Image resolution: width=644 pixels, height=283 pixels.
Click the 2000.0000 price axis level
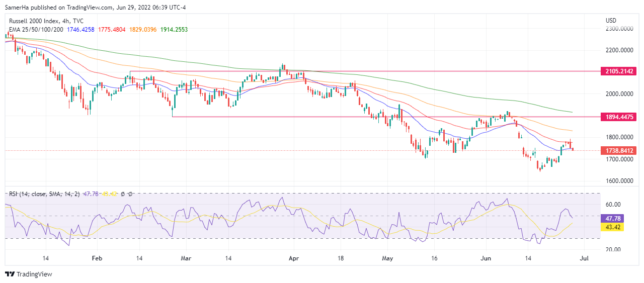[x=618, y=94]
